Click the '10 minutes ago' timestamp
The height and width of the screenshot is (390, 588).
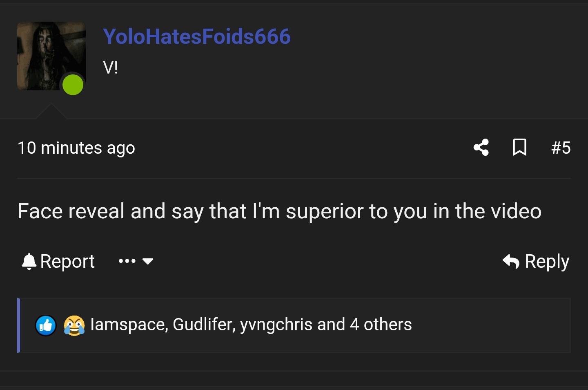pyautogui.click(x=76, y=148)
